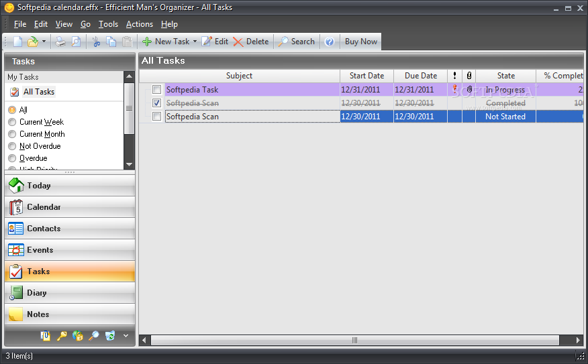Uncheck the completed Softpedia Scan checkbox

(x=157, y=103)
